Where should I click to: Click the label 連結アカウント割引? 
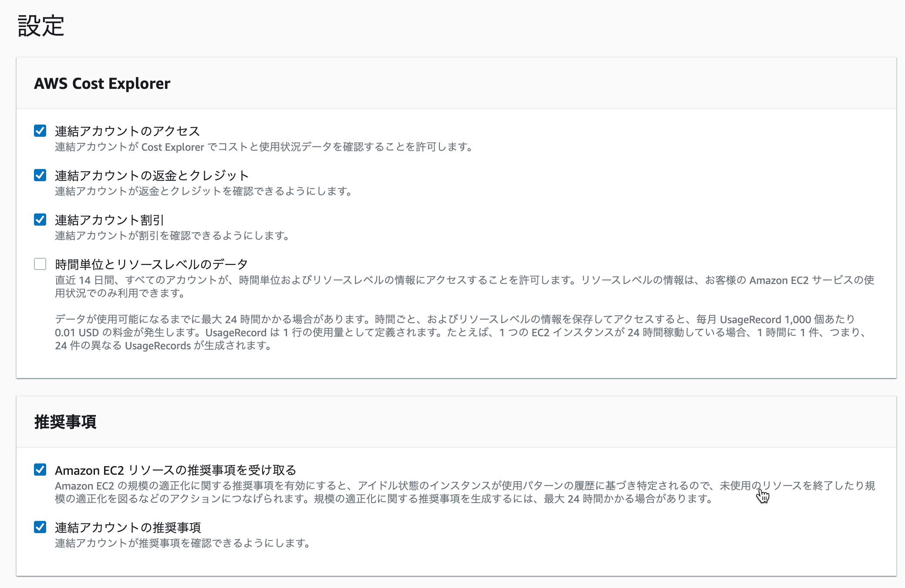pos(109,220)
